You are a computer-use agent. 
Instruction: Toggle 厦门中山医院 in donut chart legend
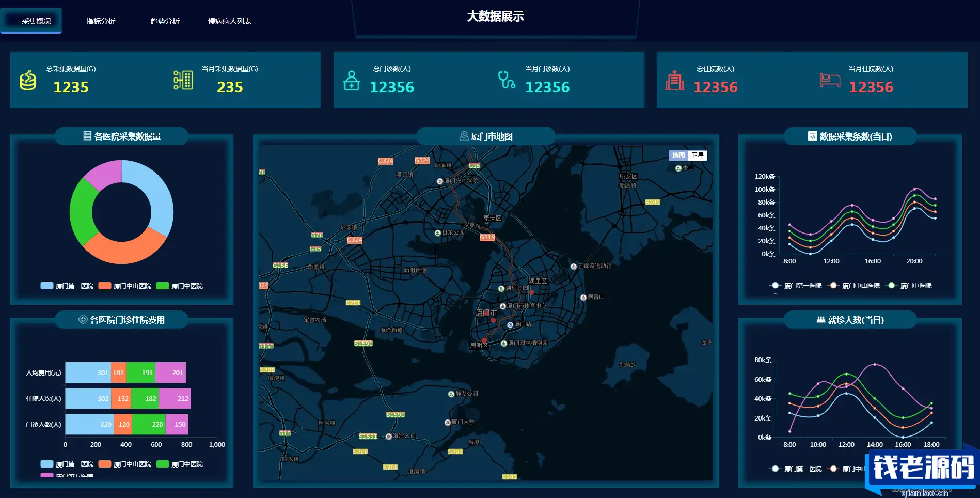pos(124,286)
